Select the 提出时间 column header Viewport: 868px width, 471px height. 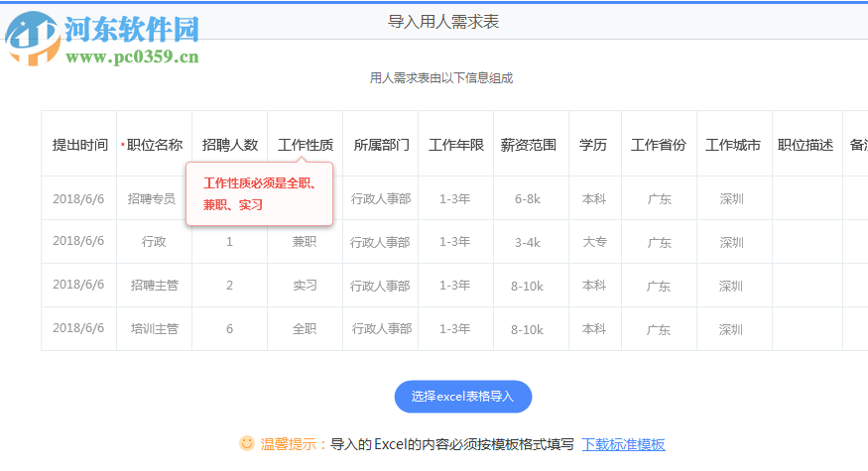pyautogui.click(x=79, y=145)
